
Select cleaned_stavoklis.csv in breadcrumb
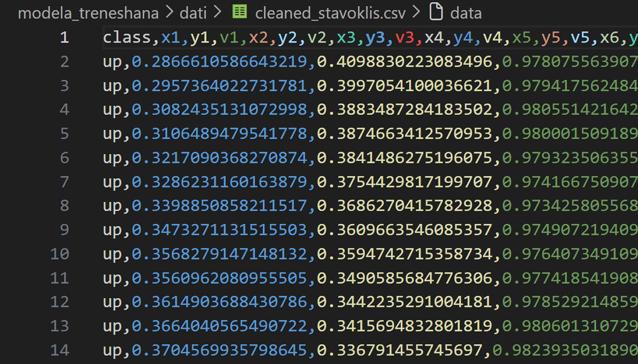(x=330, y=13)
